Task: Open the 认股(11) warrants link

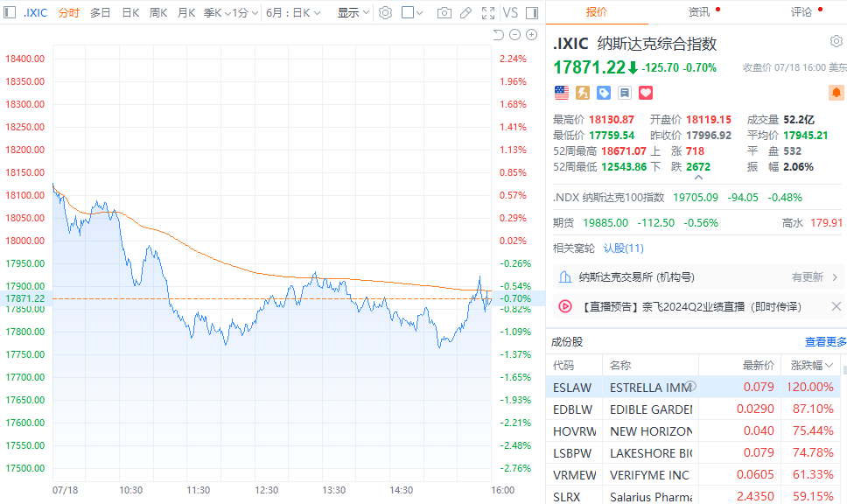Action: point(623,248)
